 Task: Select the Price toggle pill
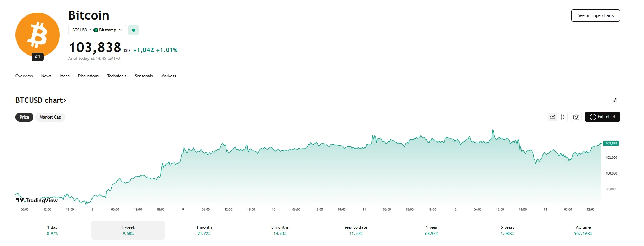(24, 117)
